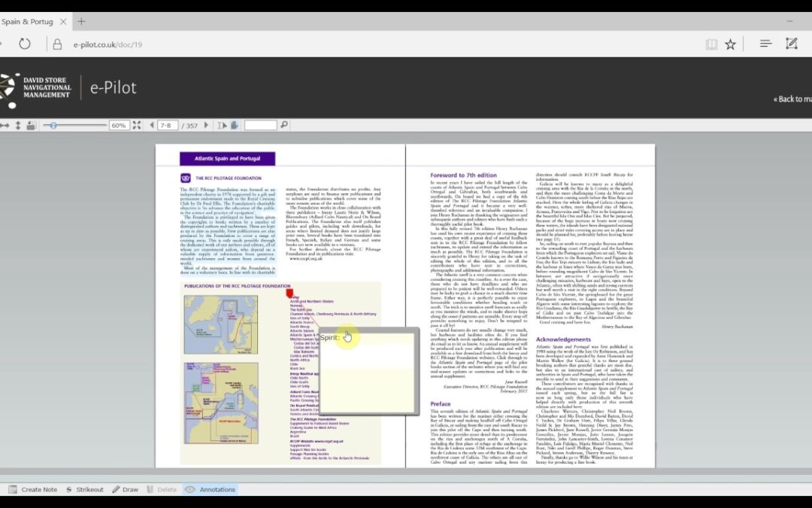This screenshot has height=508, width=812.
Task: Go to previous page with left arrow
Action: coord(152,126)
